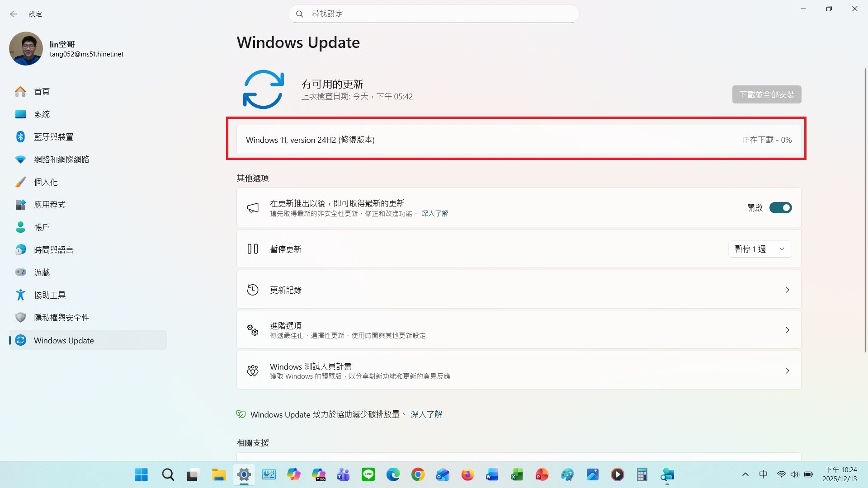Open Microsoft Edge from the taskbar
The image size is (868, 488).
[393, 474]
